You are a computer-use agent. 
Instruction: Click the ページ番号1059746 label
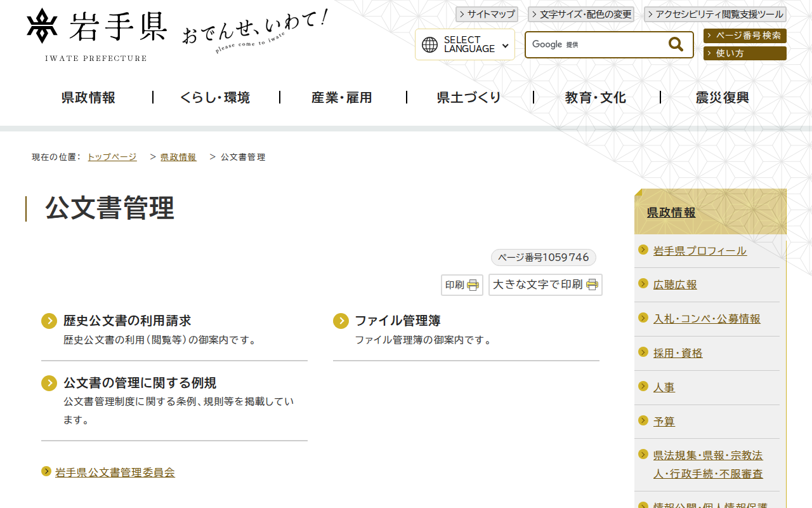[544, 257]
